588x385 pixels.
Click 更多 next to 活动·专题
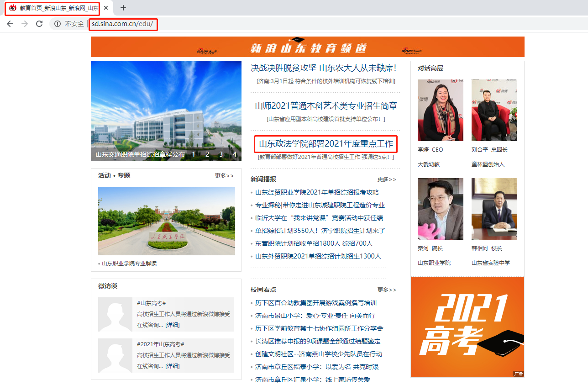point(224,175)
